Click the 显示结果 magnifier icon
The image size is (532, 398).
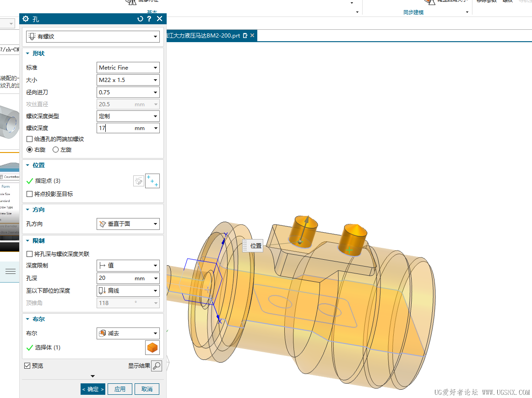[157, 366]
